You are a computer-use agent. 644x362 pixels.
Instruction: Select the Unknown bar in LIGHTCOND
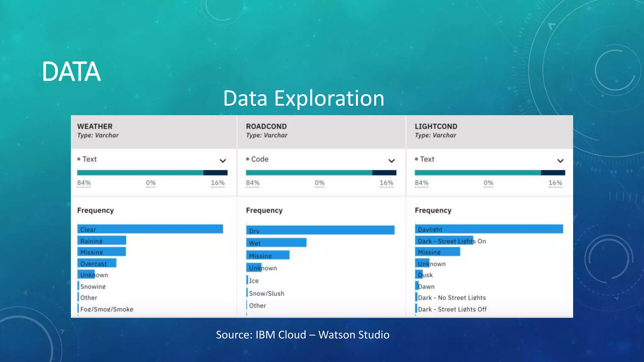click(x=422, y=263)
